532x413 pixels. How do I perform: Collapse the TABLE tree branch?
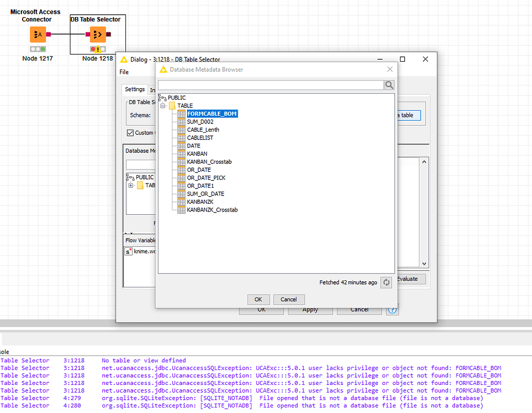pyautogui.click(x=163, y=105)
